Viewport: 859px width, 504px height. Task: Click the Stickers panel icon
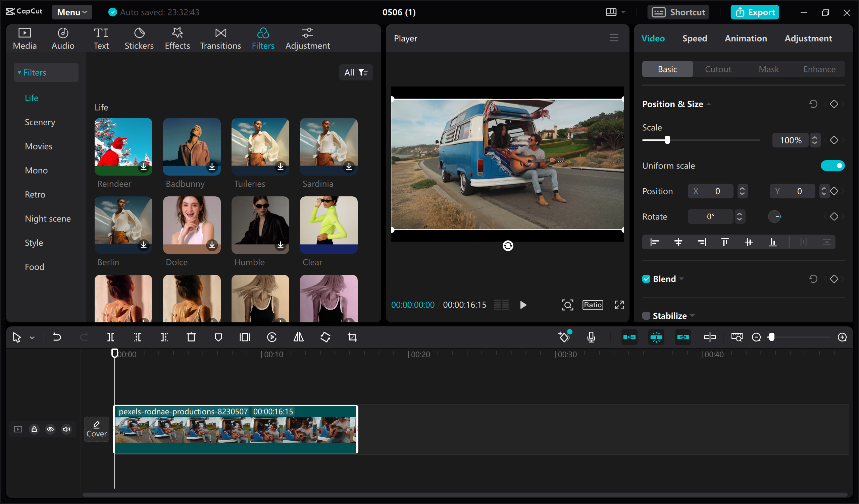[139, 38]
